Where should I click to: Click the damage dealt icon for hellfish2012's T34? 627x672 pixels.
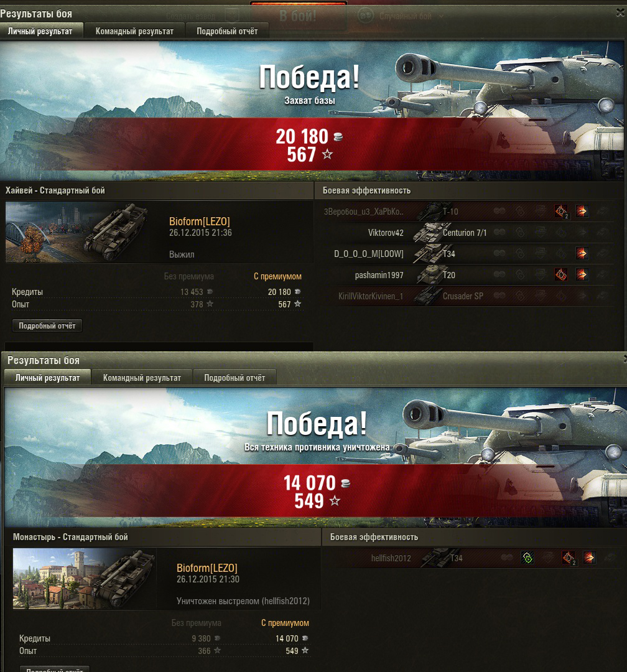coord(589,558)
